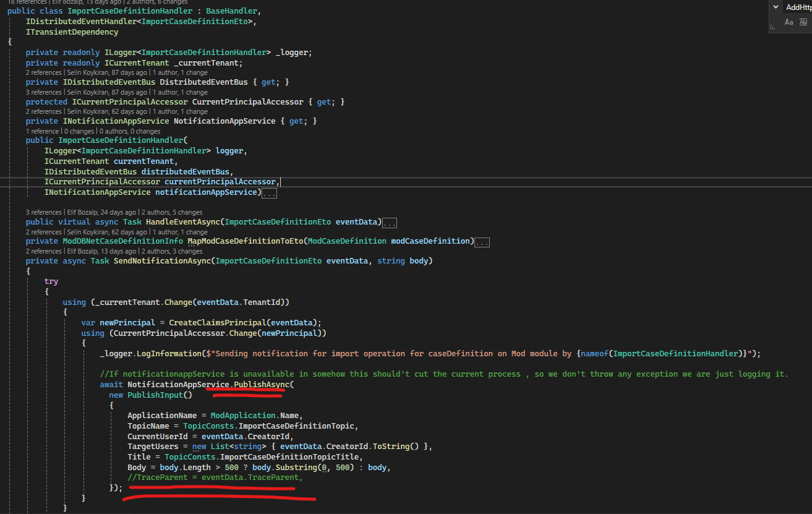This screenshot has width=812, height=514.
Task: Toggle Match whole word in find box
Action: coord(803,22)
